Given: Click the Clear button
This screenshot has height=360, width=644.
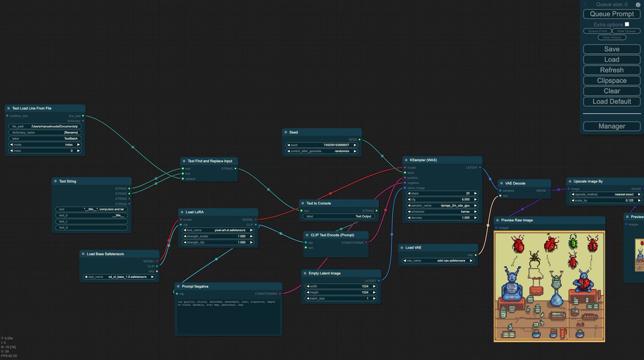Looking at the screenshot, I should tap(612, 91).
